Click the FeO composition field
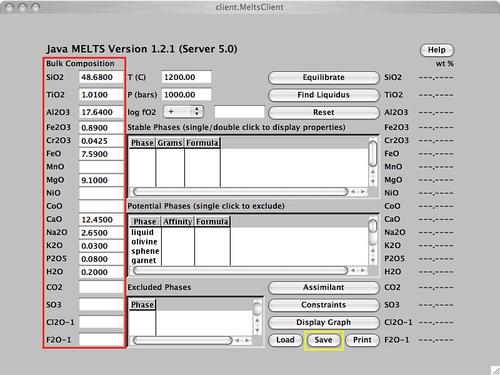500x375 pixels. (x=101, y=154)
